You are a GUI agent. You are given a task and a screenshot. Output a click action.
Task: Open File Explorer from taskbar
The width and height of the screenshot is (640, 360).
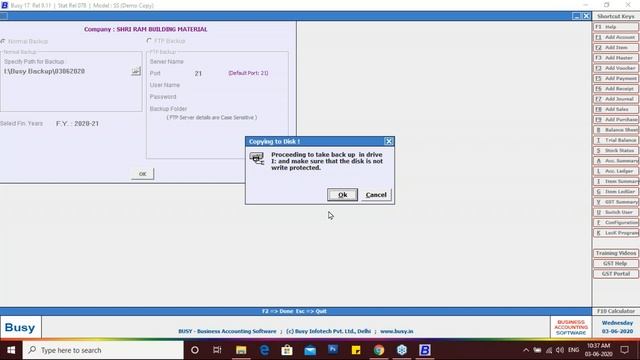point(241,350)
